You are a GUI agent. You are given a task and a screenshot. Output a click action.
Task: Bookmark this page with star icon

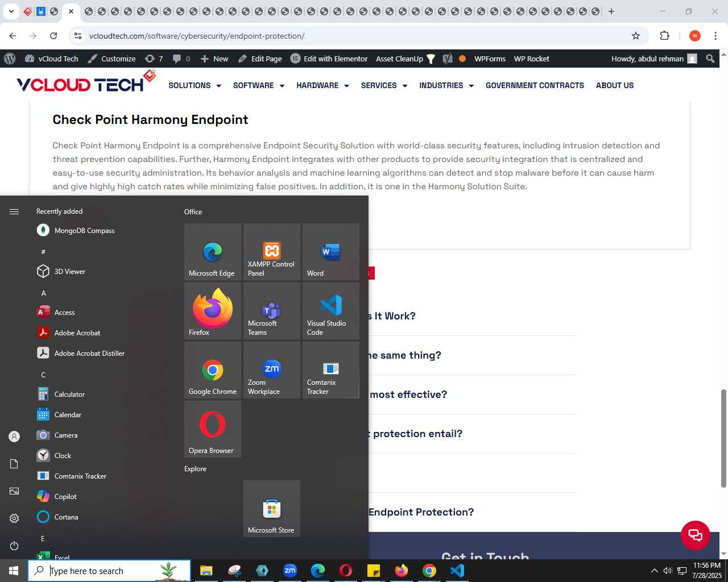tap(636, 36)
